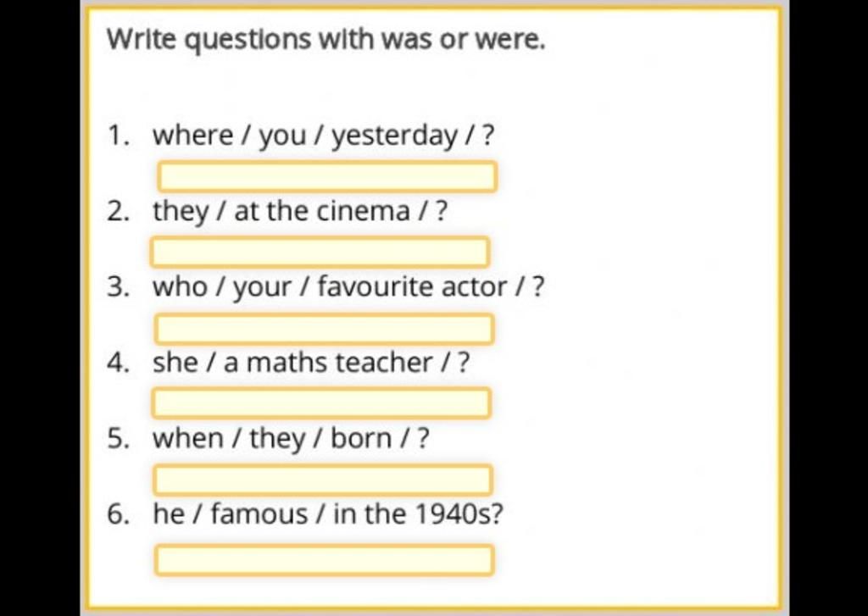
Task: Click the question number '3.' label
Action: 119,287
